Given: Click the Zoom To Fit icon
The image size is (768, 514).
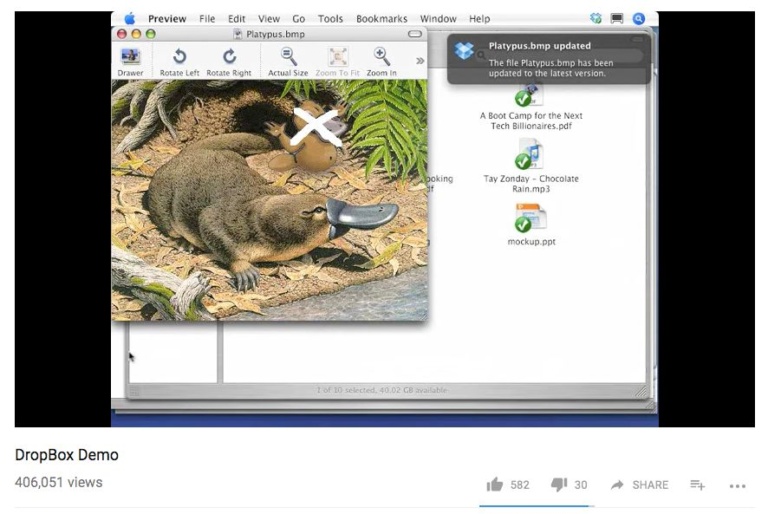Looking at the screenshot, I should coord(338,57).
